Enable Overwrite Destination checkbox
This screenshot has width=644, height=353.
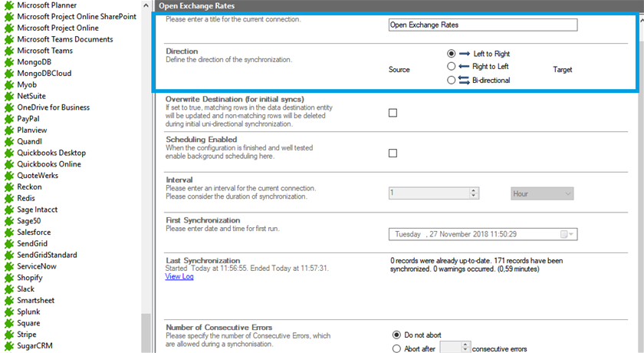tap(393, 113)
